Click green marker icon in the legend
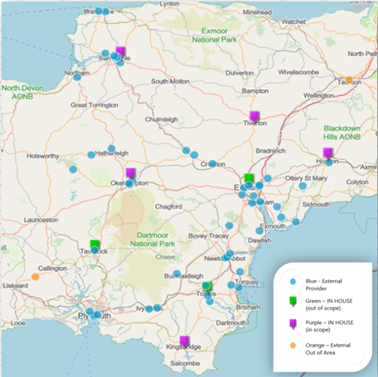The width and height of the screenshot is (378, 377). coord(293,302)
